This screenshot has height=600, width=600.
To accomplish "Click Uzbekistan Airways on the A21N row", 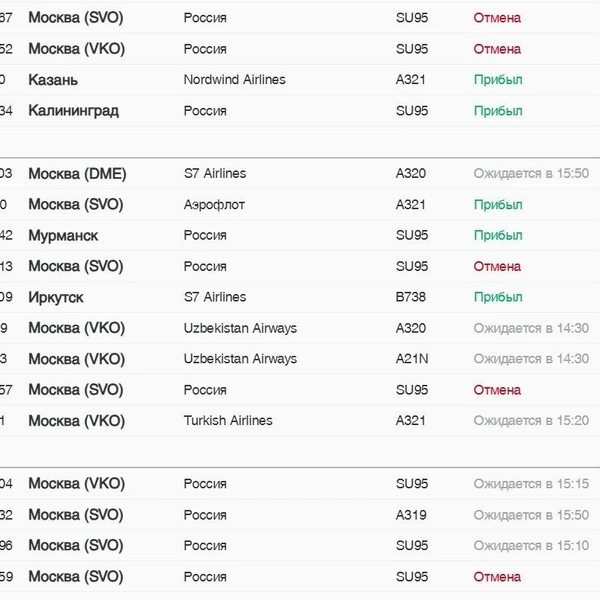I will pyautogui.click(x=240, y=359).
